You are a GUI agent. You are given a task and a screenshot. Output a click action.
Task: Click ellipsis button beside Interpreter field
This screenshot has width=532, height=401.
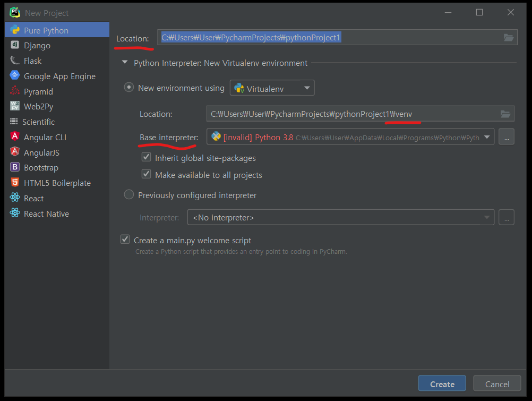507,217
